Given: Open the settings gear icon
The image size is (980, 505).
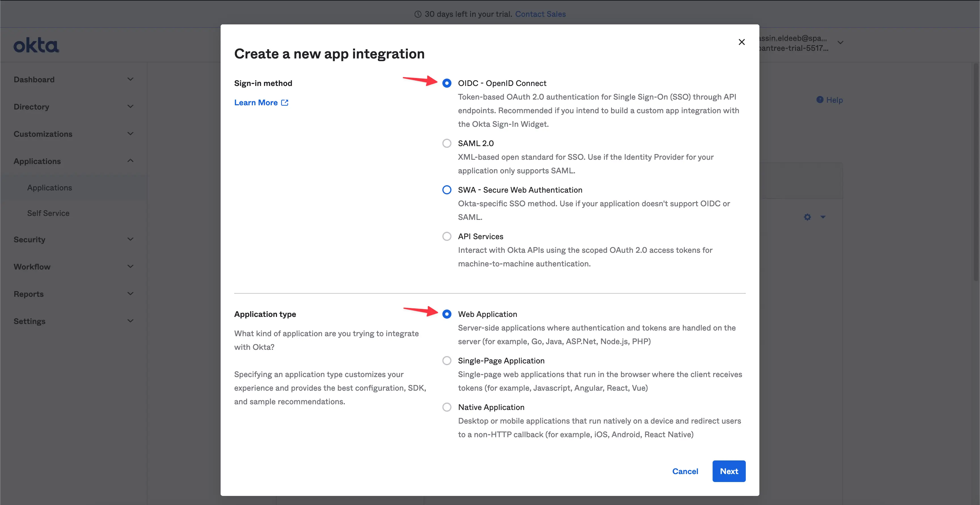Looking at the screenshot, I should pos(807,217).
